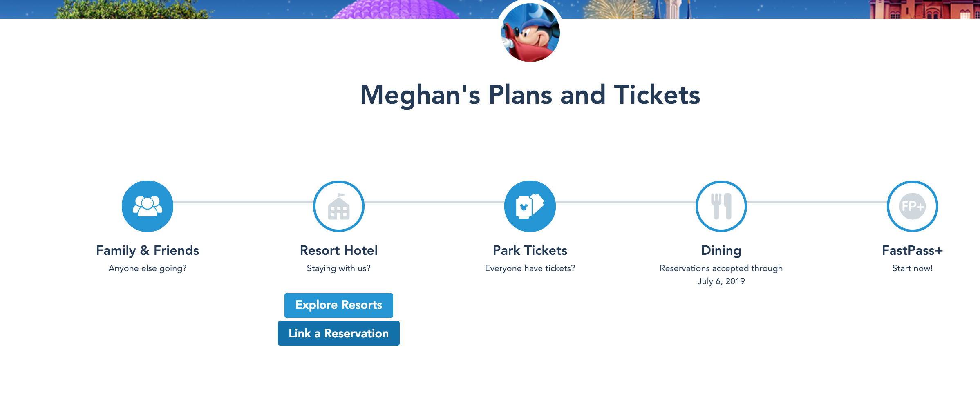Click the purple Epcot sphere in banner
The height and width of the screenshot is (397, 980).
(396, 10)
